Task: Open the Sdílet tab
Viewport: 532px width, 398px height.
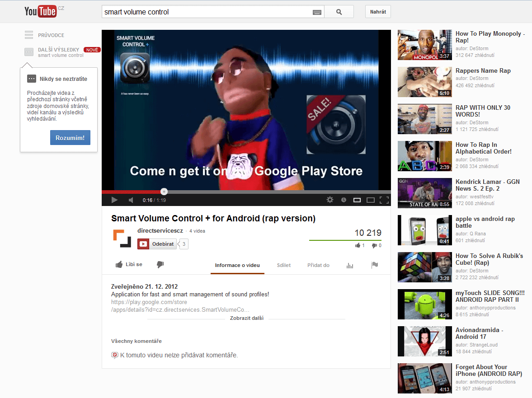Action: point(284,265)
